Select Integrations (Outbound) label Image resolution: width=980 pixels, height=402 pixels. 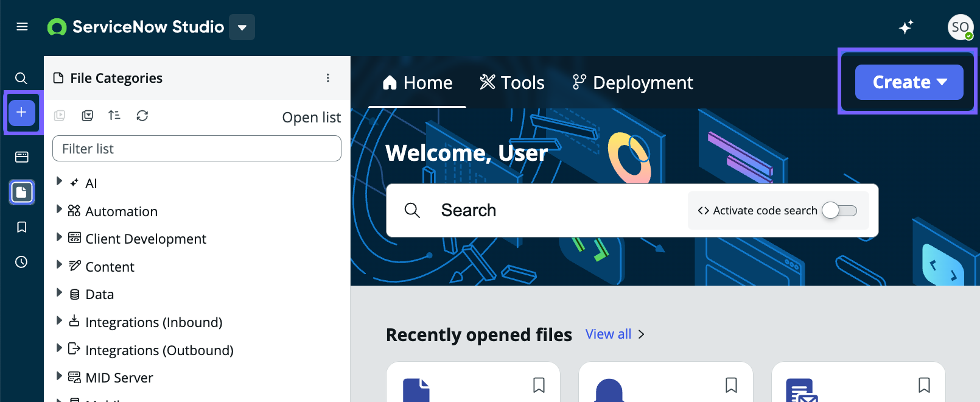(x=159, y=350)
